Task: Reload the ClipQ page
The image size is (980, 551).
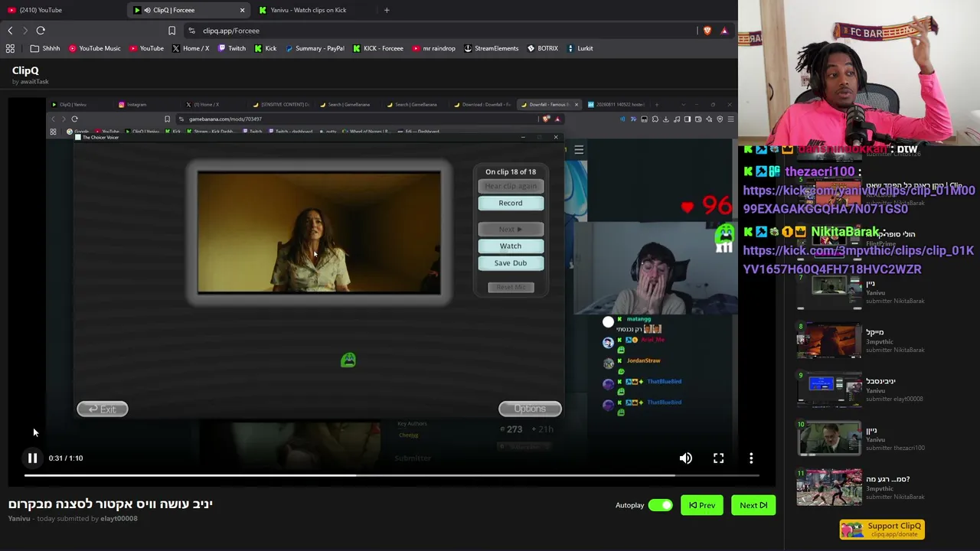Action: pos(41,31)
